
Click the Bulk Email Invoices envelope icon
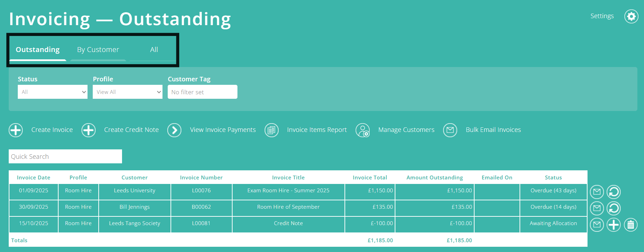(450, 130)
